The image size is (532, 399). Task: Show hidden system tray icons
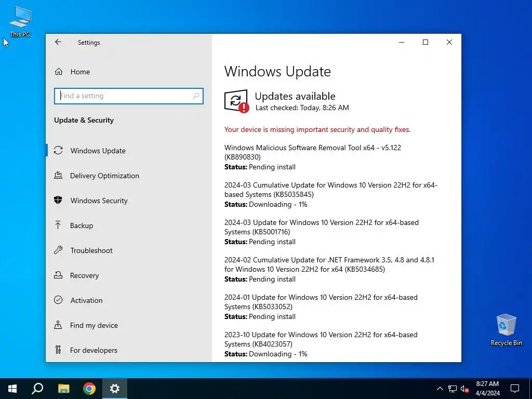440,389
